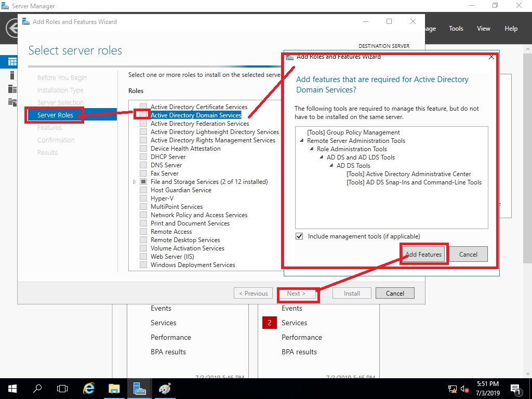Image resolution: width=532 pixels, height=399 pixels.
Task: Click the network status tray icon
Action: 453,389
